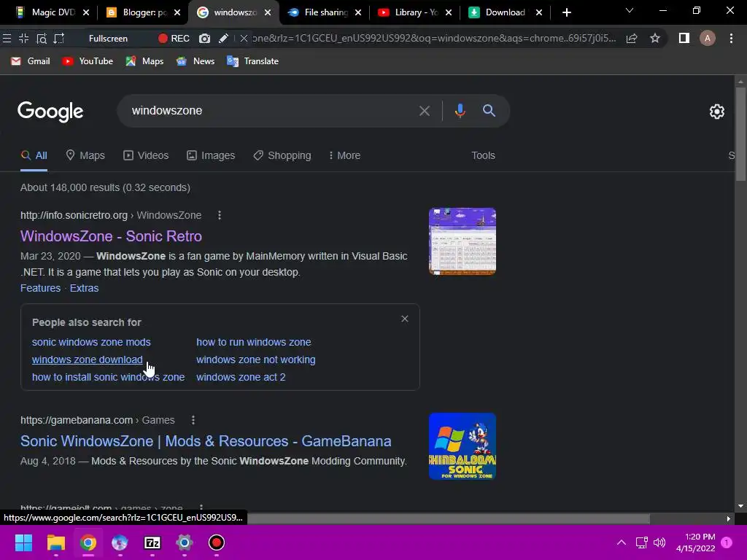Click the Sonic Retro result thumbnail

(462, 241)
